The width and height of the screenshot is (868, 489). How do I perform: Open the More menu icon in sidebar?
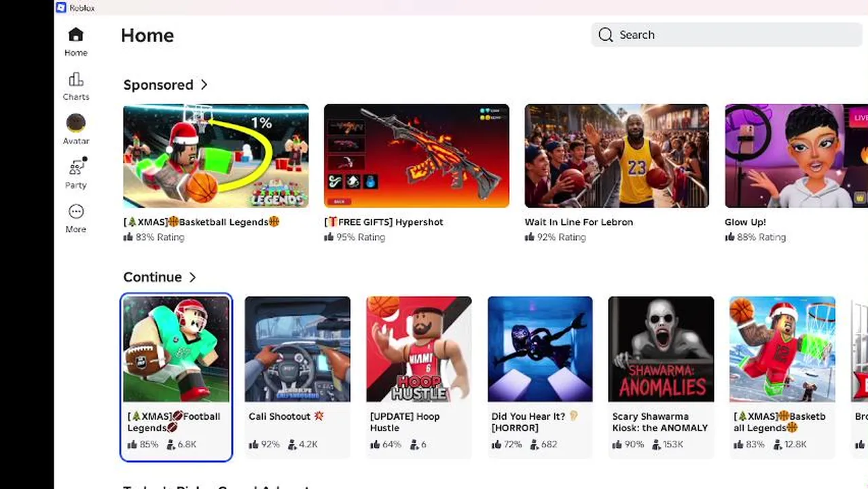(x=75, y=211)
